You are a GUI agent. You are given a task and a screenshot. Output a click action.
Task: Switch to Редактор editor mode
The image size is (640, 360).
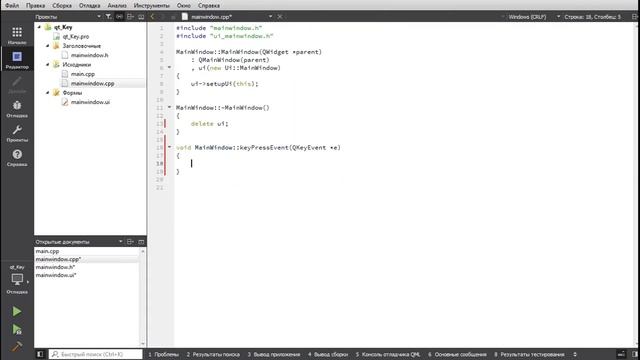coord(17,60)
